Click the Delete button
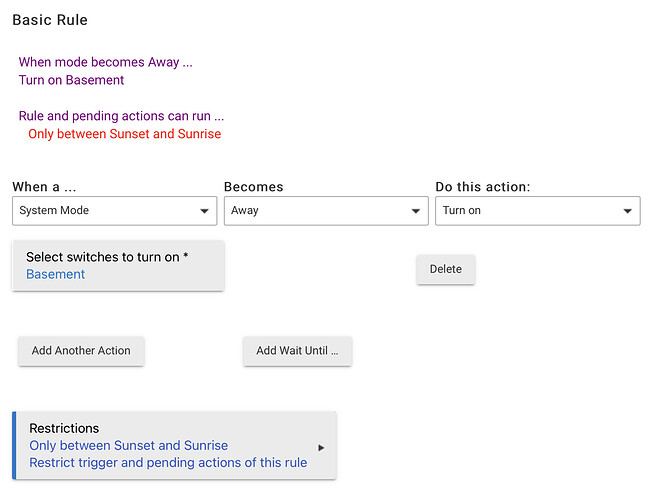Image resolution: width=663 pixels, height=500 pixels. (446, 269)
